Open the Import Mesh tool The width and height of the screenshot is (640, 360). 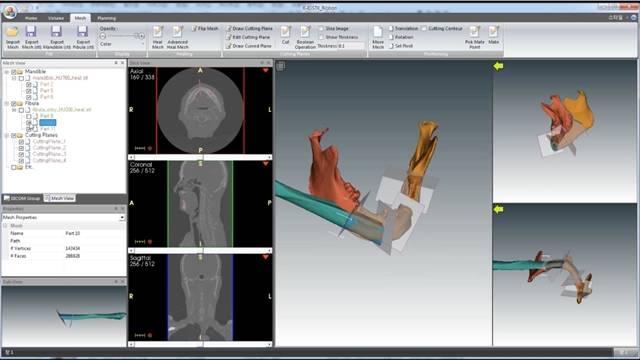(x=13, y=37)
